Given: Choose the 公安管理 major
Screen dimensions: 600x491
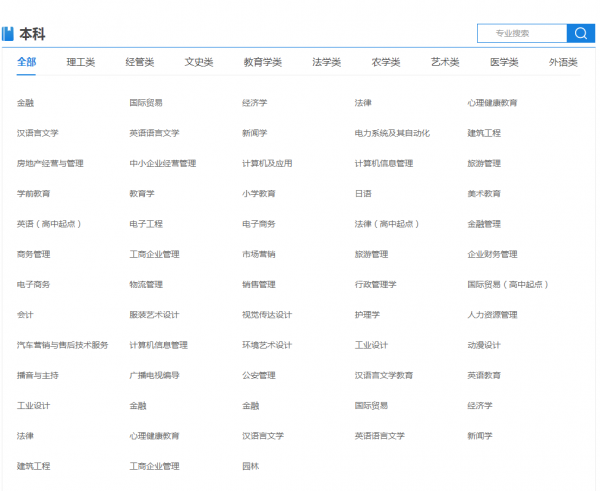Looking at the screenshot, I should pyautogui.click(x=259, y=375).
